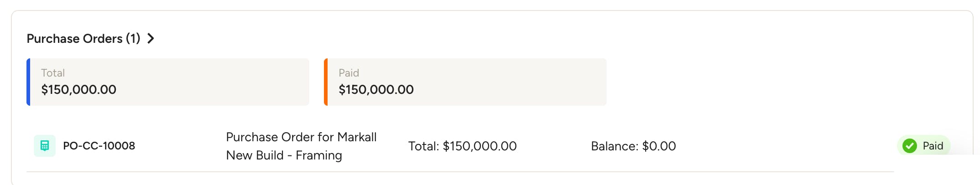Screen dimensions: 980x185
Task: Click the orange accent bar on Paid card
Action: pyautogui.click(x=326, y=82)
